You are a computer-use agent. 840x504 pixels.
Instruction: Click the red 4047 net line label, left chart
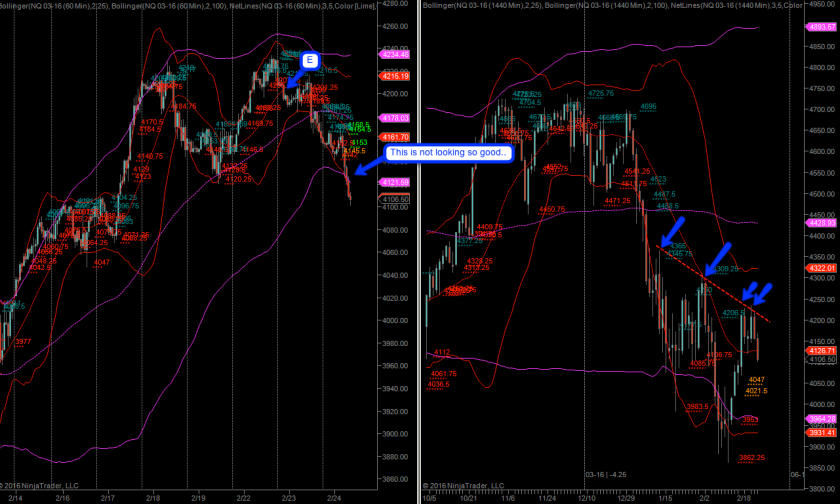click(x=101, y=262)
